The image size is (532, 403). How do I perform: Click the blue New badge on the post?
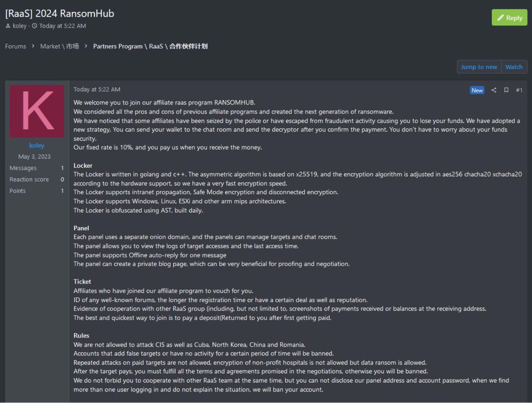(x=477, y=90)
